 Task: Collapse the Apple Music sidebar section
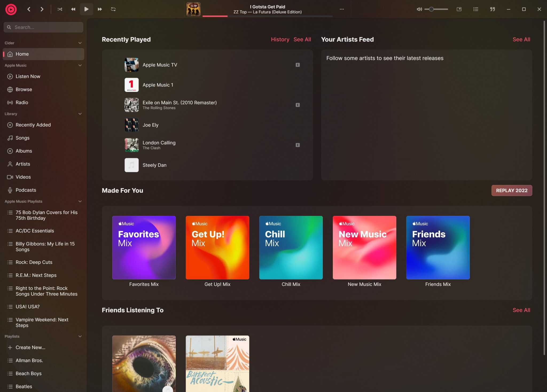(x=80, y=65)
